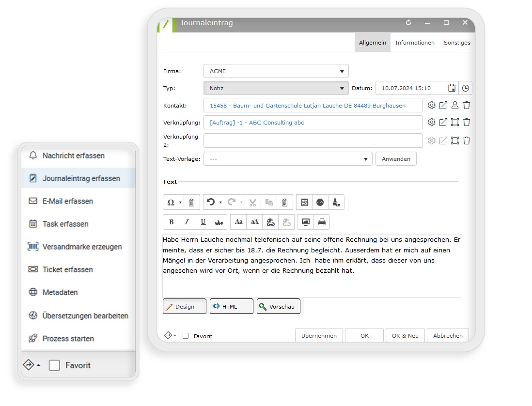Click the Abbrechen button
This screenshot has height=406, width=532.
448,335
